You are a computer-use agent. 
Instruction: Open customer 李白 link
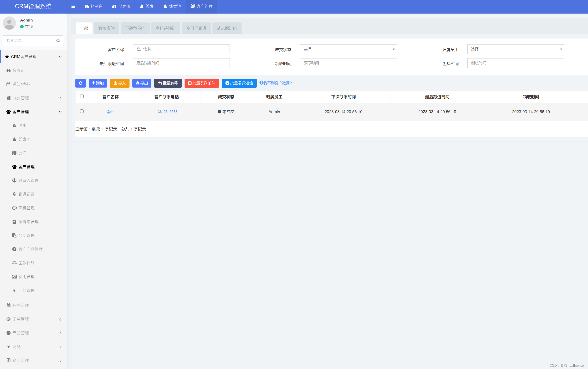pyautogui.click(x=110, y=112)
